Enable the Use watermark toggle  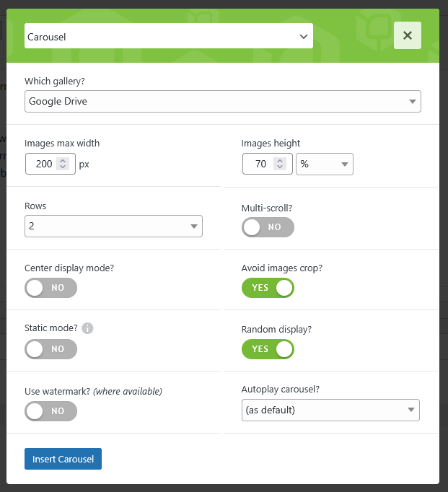[50, 411]
